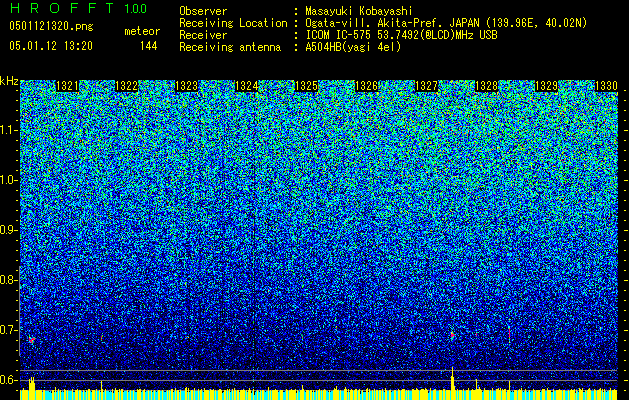The width and height of the screenshot is (629, 400).
Task: Click the 1329 time marker
Action: click(x=546, y=86)
